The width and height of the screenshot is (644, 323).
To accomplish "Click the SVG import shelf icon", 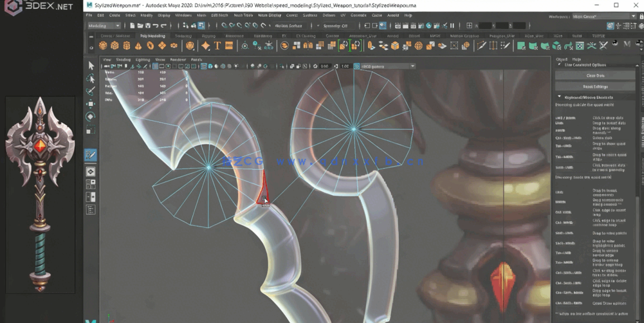I will [x=229, y=46].
